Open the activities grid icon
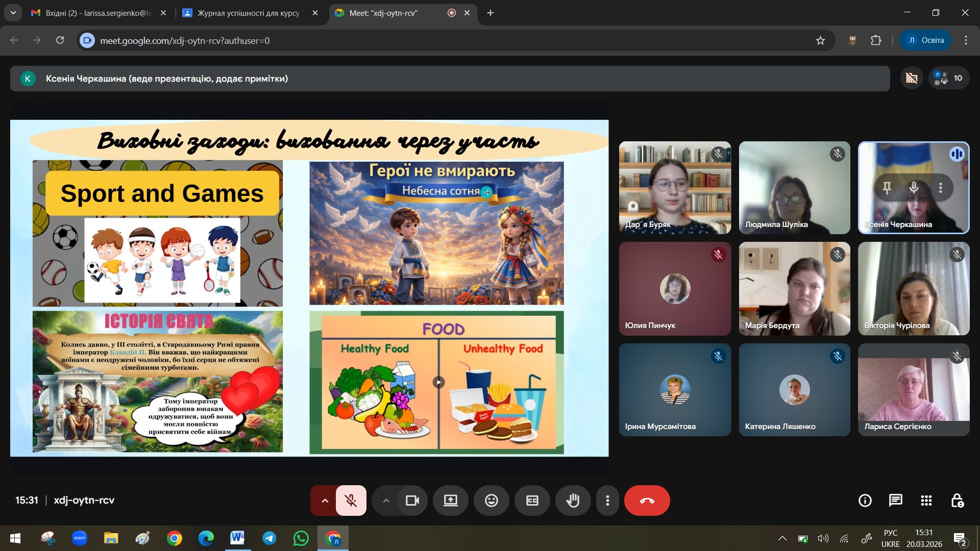Screen dimensions: 980x551 [926, 500]
